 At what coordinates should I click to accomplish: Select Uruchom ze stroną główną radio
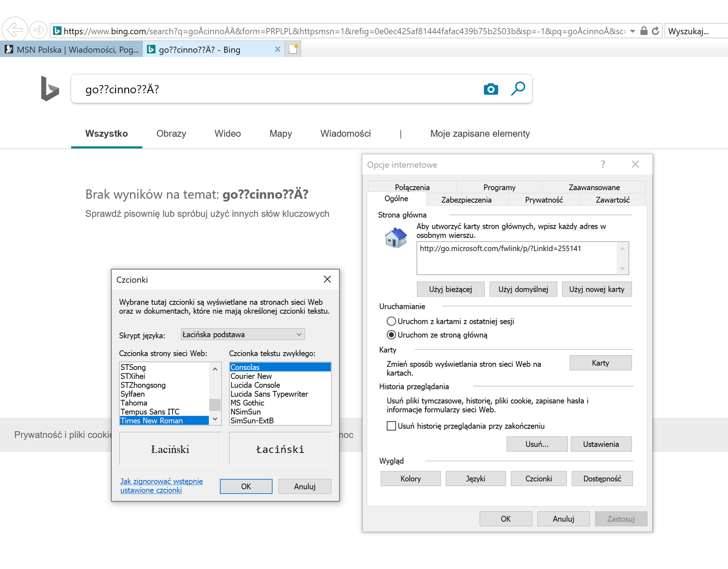pyautogui.click(x=437, y=335)
